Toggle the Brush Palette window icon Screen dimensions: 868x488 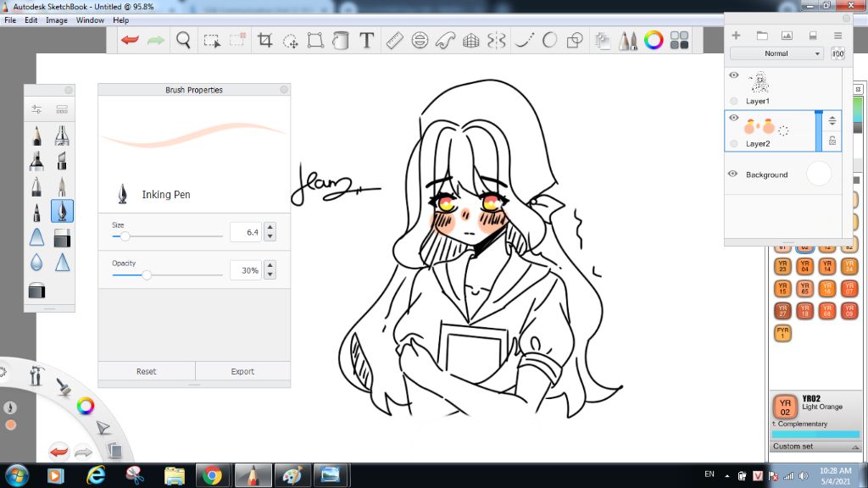pos(628,41)
